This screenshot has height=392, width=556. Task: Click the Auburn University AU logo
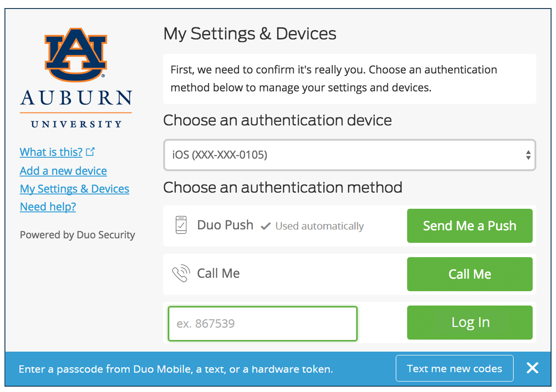pyautogui.click(x=76, y=54)
